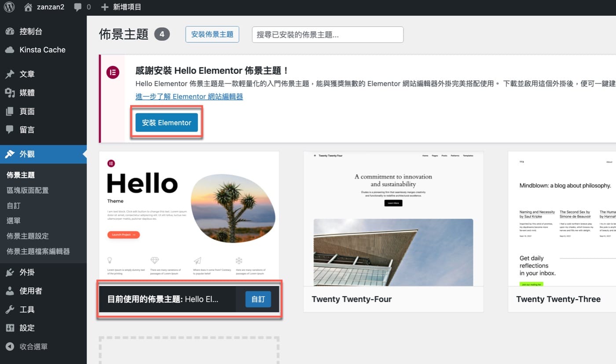Screen dimensions: 616x364
Task: Open the 頁面 section
Action: pyautogui.click(x=43, y=111)
